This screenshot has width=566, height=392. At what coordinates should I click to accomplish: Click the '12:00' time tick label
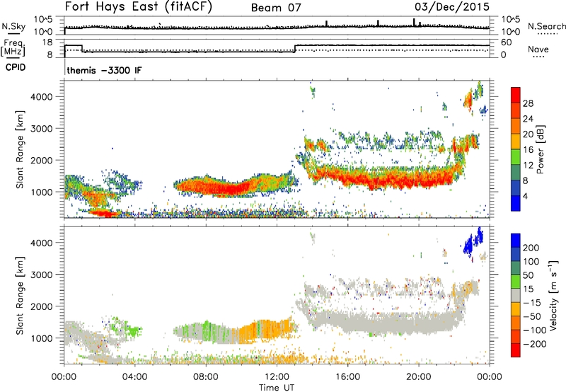click(x=277, y=377)
